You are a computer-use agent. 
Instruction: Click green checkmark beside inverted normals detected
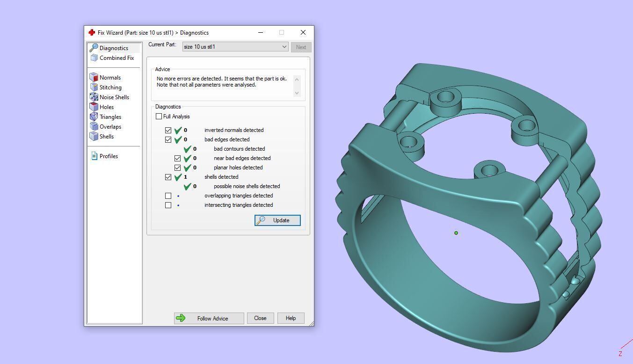click(x=178, y=130)
